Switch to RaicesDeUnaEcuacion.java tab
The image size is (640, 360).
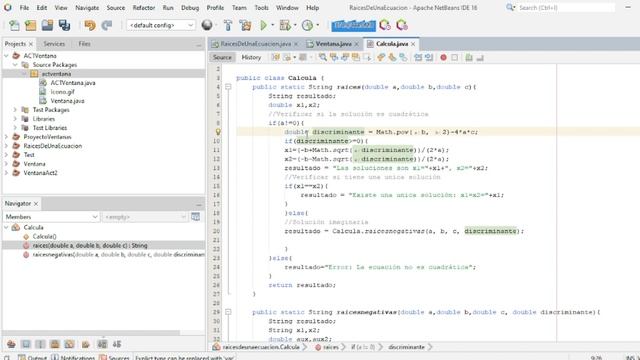pos(256,44)
